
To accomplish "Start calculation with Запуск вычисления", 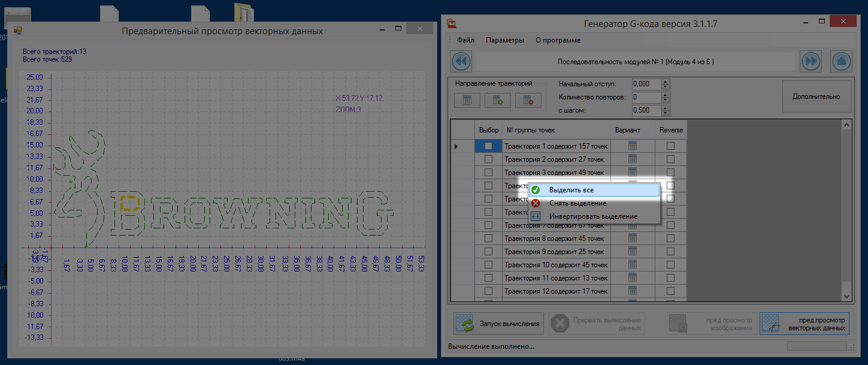I will point(498,324).
